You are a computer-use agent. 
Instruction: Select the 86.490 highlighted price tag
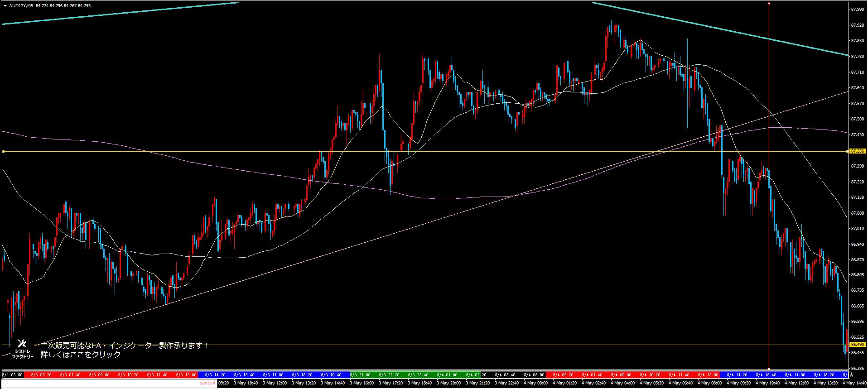858,345
